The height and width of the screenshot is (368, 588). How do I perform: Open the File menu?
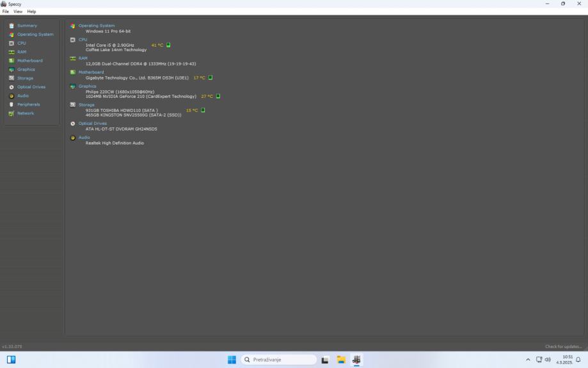click(x=5, y=12)
